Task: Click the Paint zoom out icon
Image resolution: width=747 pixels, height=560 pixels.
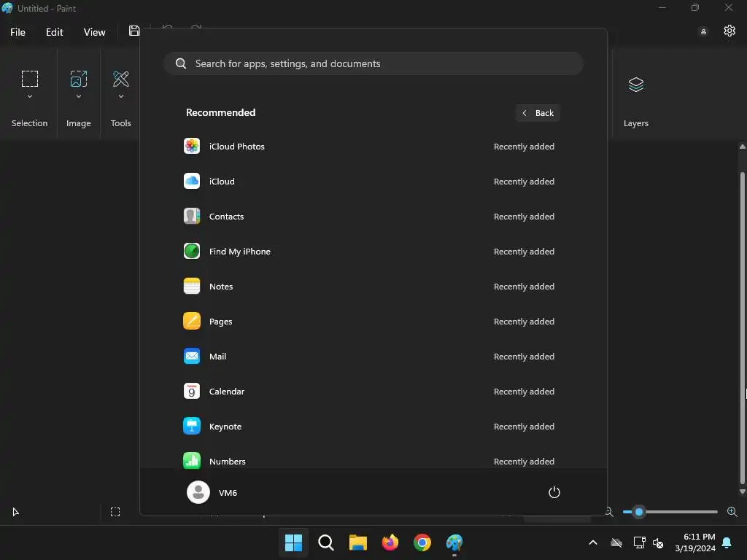Action: [x=609, y=512]
